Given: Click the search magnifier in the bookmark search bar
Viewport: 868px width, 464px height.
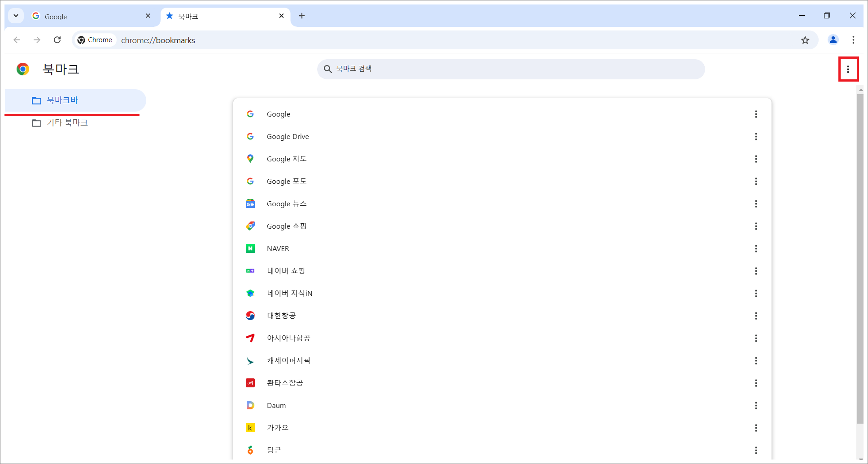Looking at the screenshot, I should pos(327,69).
